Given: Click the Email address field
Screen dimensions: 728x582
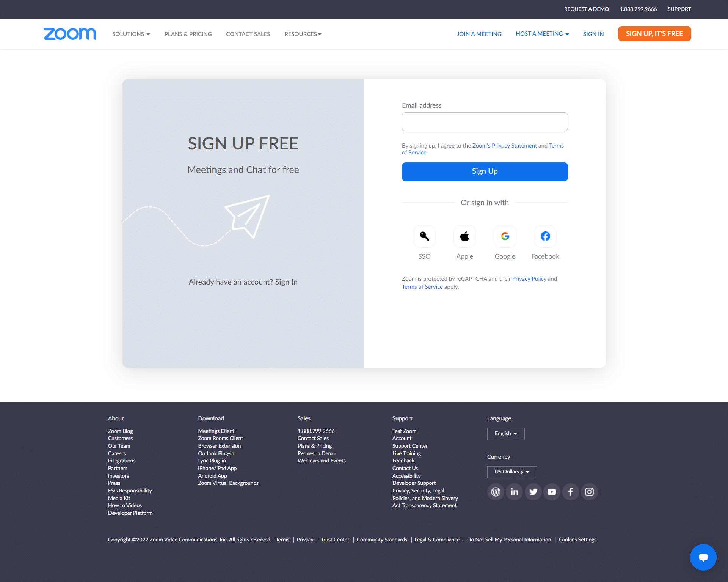Looking at the screenshot, I should (x=485, y=122).
